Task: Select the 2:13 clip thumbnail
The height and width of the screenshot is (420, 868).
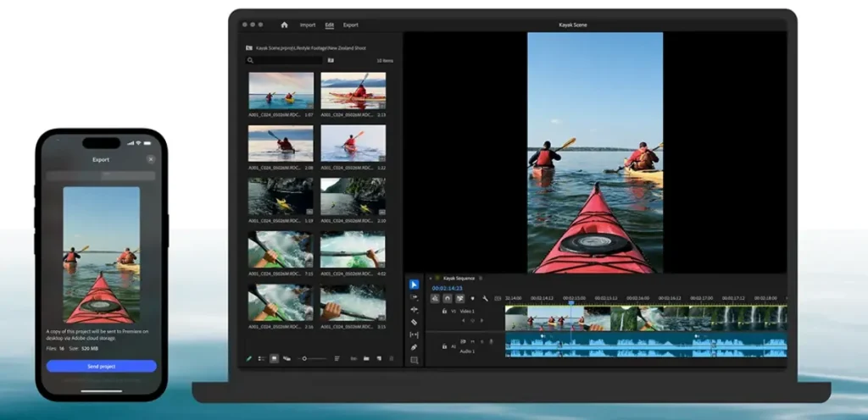Action: click(353, 91)
